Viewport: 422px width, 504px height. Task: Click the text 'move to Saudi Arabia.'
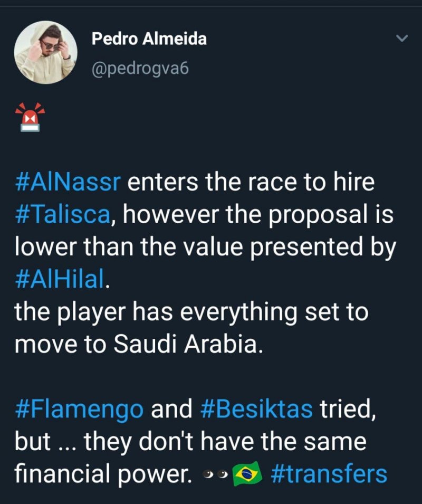coord(138,344)
